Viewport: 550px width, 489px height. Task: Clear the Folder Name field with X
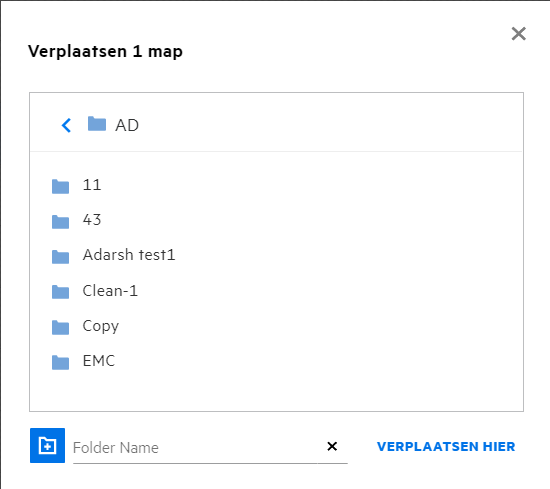pyautogui.click(x=332, y=446)
